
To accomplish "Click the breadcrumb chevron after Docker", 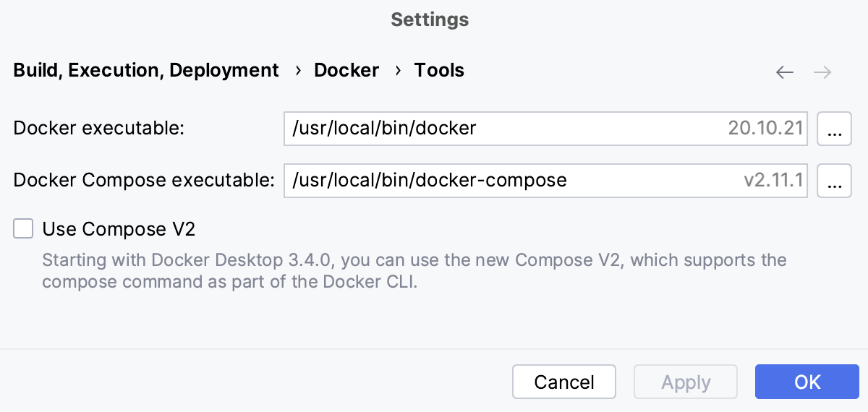I will point(397,71).
